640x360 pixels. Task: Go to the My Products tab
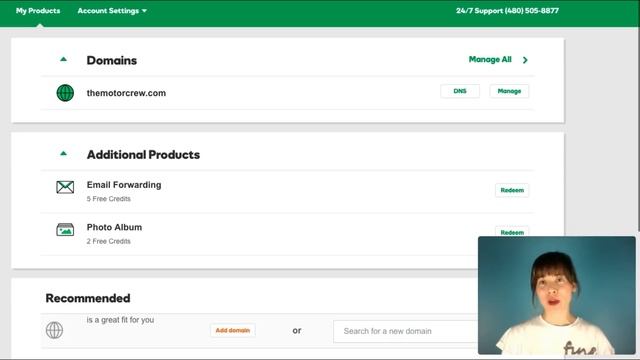[x=38, y=11]
